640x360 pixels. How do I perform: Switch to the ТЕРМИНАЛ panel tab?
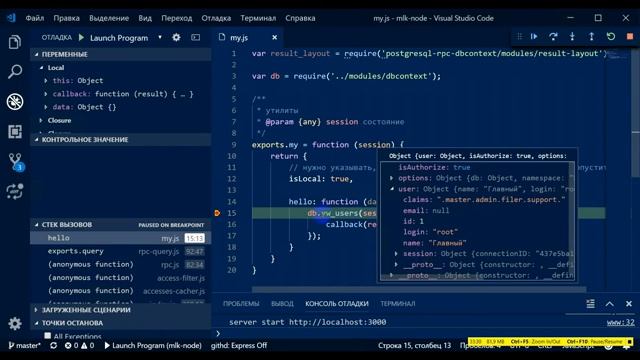[x=398, y=304]
